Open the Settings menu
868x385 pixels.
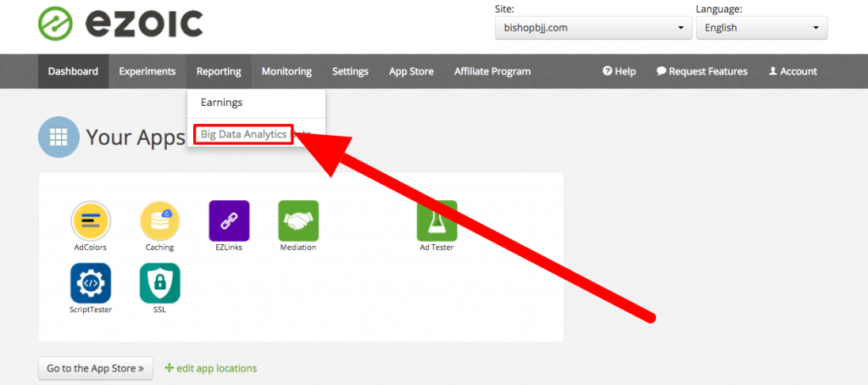[x=350, y=71]
